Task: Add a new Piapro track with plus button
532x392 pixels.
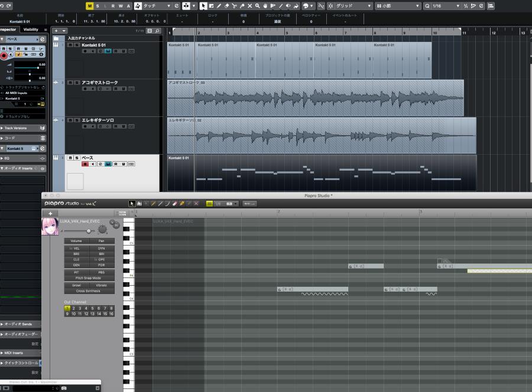Action: pyautogui.click(x=50, y=213)
